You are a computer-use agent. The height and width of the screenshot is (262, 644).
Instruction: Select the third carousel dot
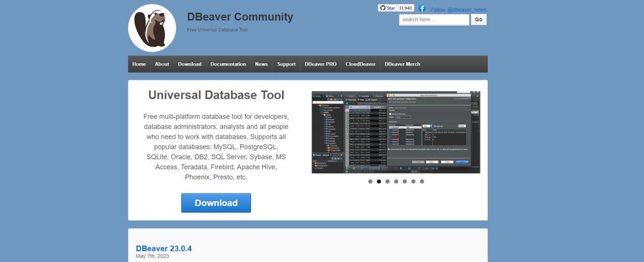[388, 181]
